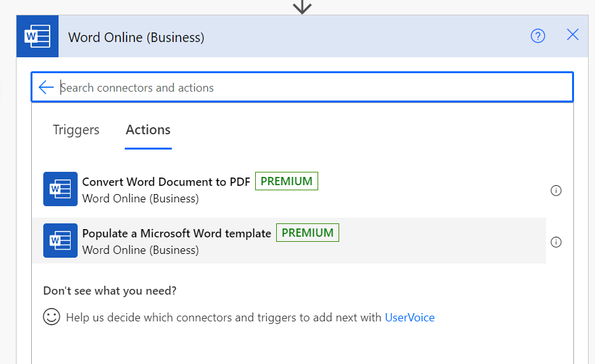This screenshot has height=364, width=595.
Task: Close the Word Online action panel
Action: (573, 35)
